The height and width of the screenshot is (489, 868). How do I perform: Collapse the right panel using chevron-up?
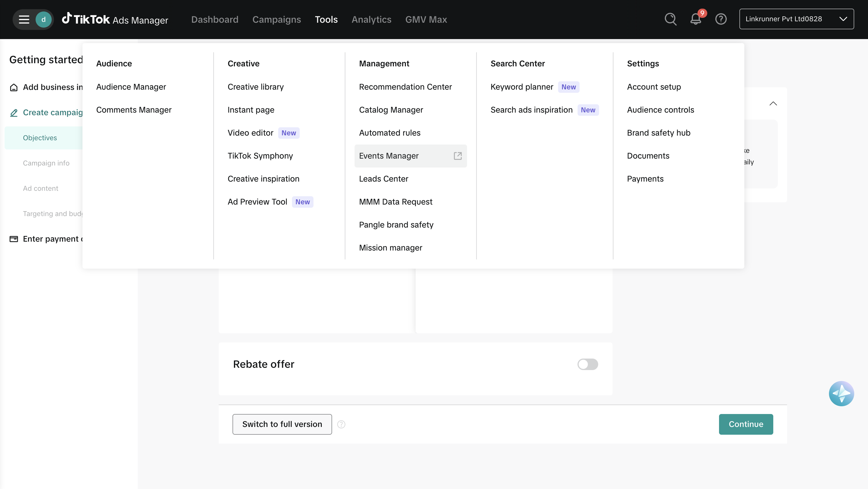pyautogui.click(x=773, y=103)
